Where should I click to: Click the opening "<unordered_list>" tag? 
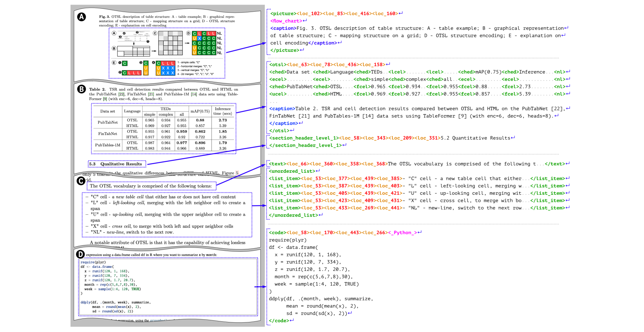(x=292, y=171)
